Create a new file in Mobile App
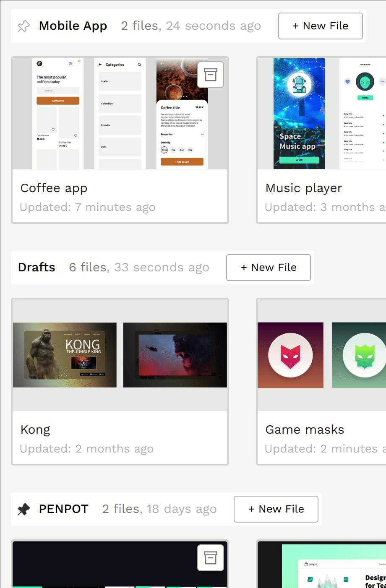 (320, 26)
